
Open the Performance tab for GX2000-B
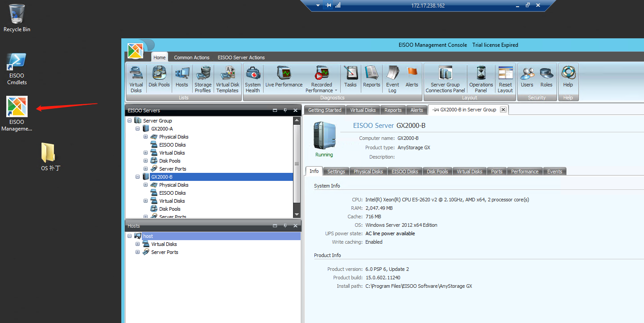[x=524, y=172]
